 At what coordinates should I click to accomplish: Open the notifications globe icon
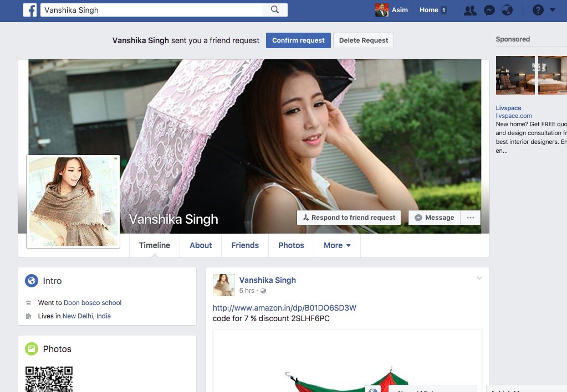tap(507, 10)
